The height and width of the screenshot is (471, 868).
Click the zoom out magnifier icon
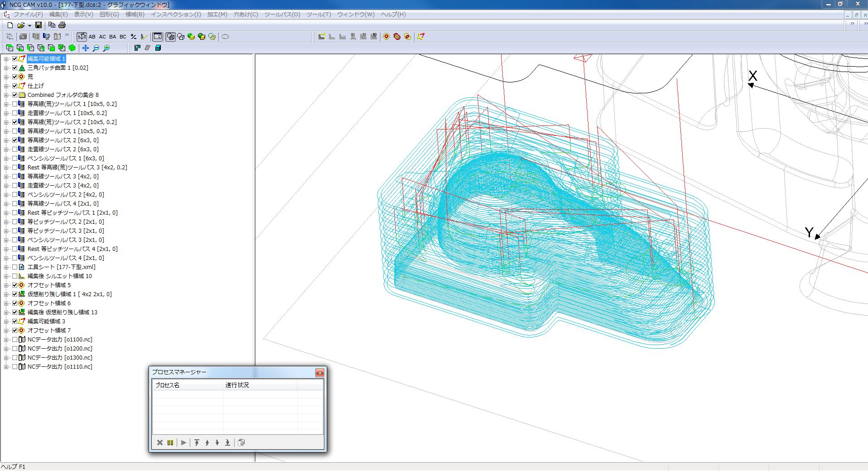(x=96, y=48)
